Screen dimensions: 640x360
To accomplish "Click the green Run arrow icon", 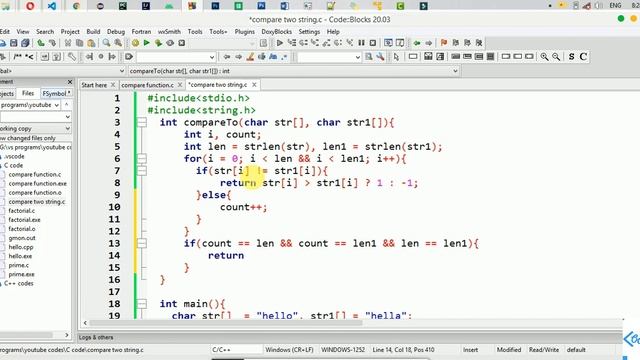I will point(147,43).
